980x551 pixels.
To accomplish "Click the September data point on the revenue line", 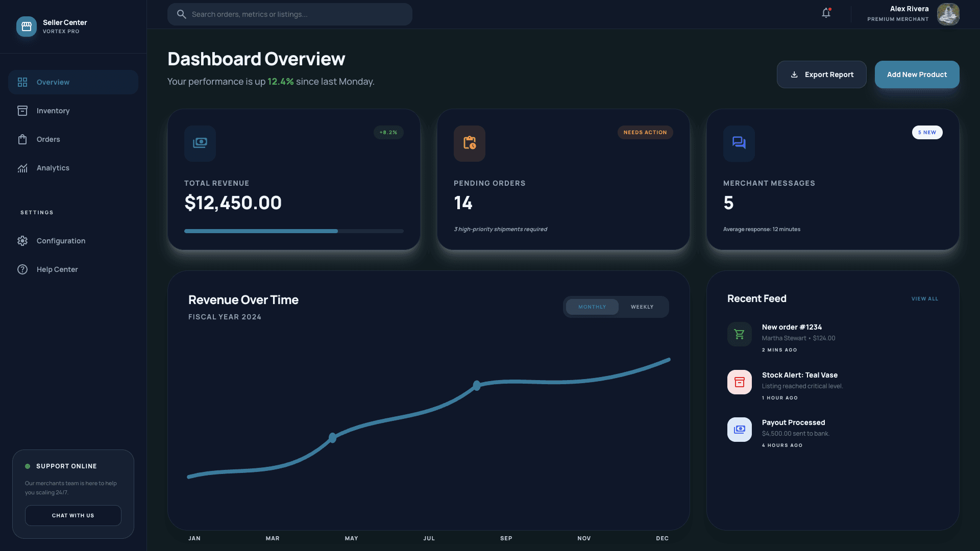I will pyautogui.click(x=476, y=386).
